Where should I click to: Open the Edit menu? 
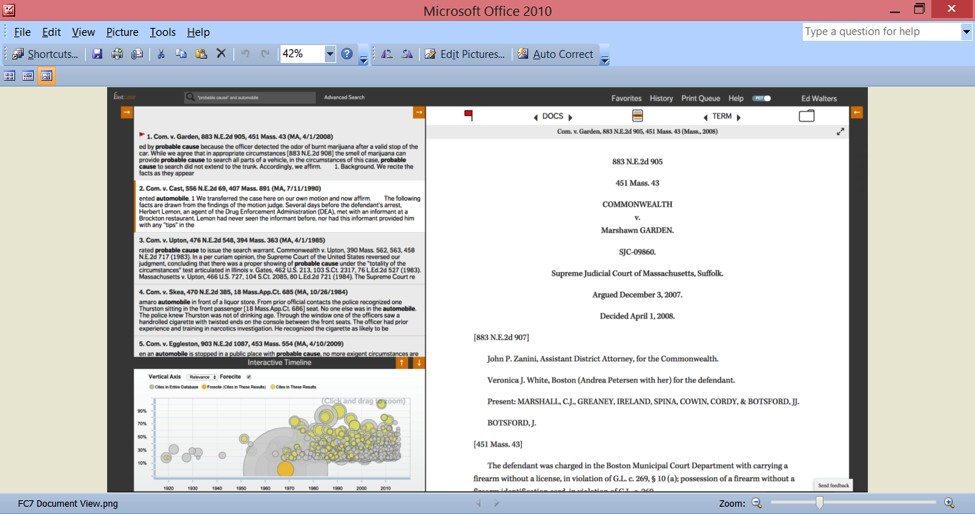tap(51, 32)
